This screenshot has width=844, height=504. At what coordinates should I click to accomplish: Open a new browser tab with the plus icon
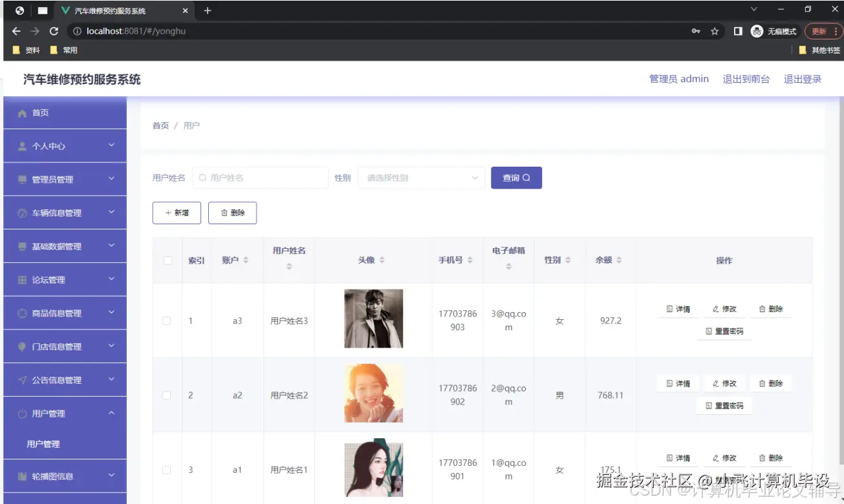tap(208, 11)
